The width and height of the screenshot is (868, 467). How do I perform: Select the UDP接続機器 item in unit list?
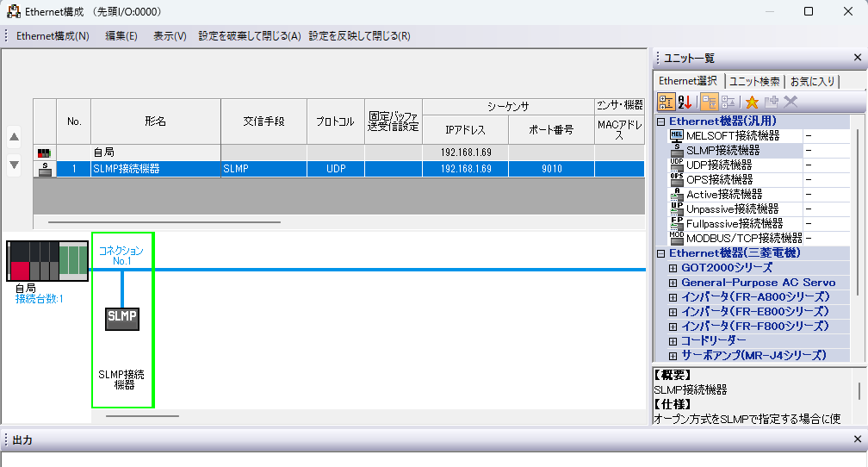click(718, 165)
